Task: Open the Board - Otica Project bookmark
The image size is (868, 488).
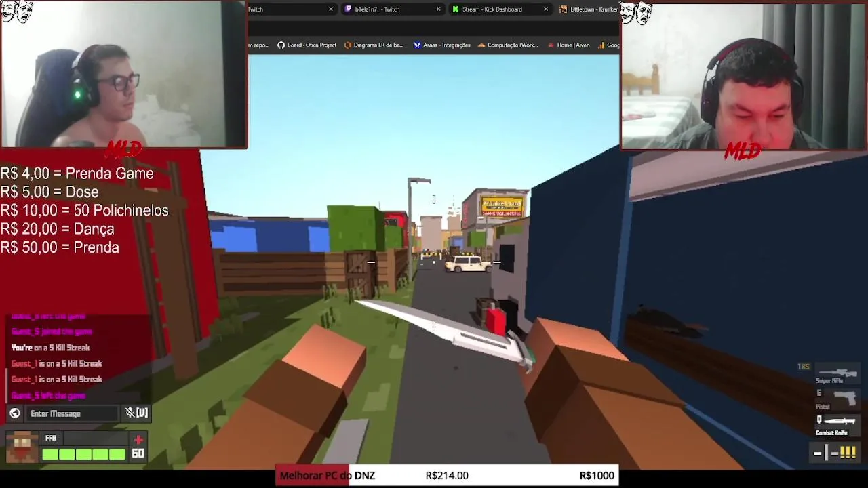Action: (x=307, y=45)
